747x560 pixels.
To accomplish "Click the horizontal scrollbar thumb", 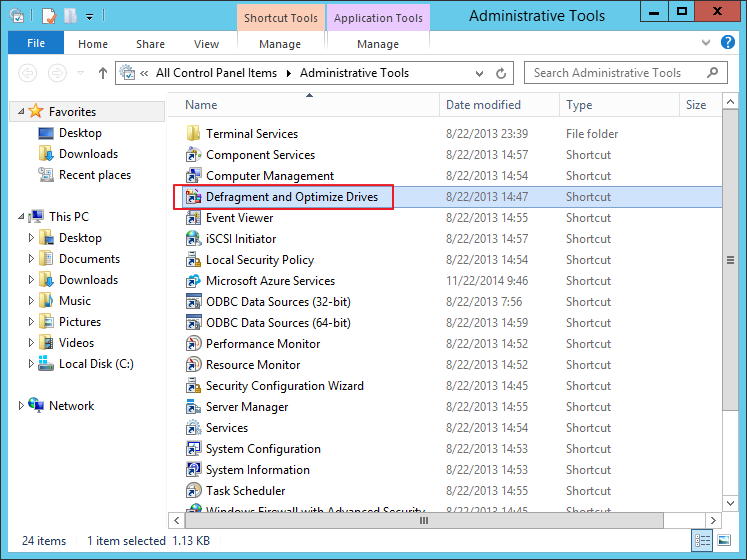I will (423, 520).
